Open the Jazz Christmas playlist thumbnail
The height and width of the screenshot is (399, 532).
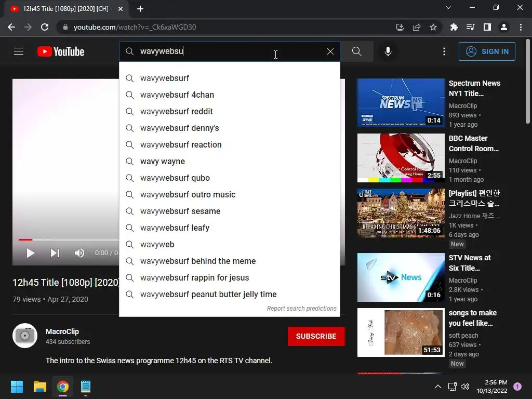pyautogui.click(x=401, y=212)
